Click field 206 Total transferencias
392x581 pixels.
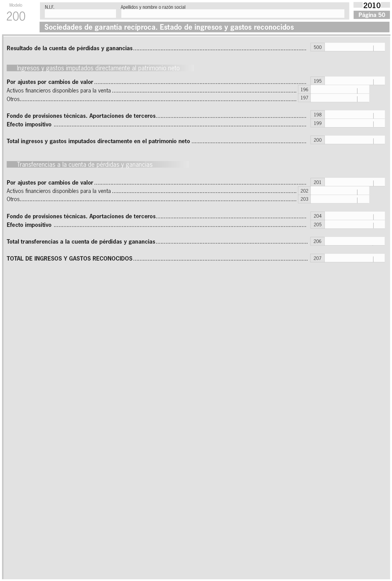pos(354,241)
